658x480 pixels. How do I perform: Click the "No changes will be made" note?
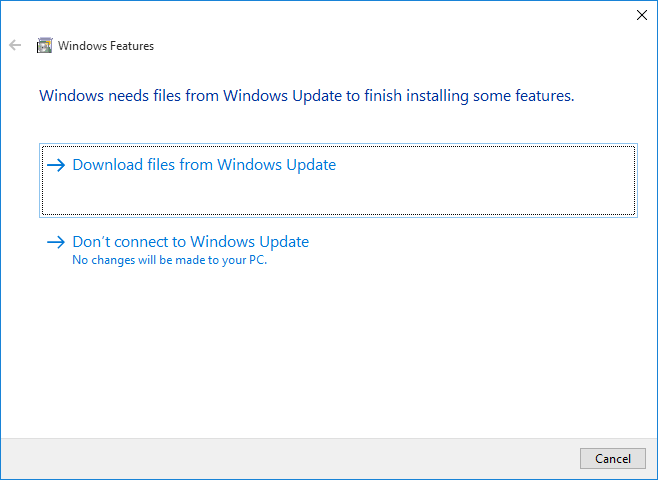click(170, 260)
